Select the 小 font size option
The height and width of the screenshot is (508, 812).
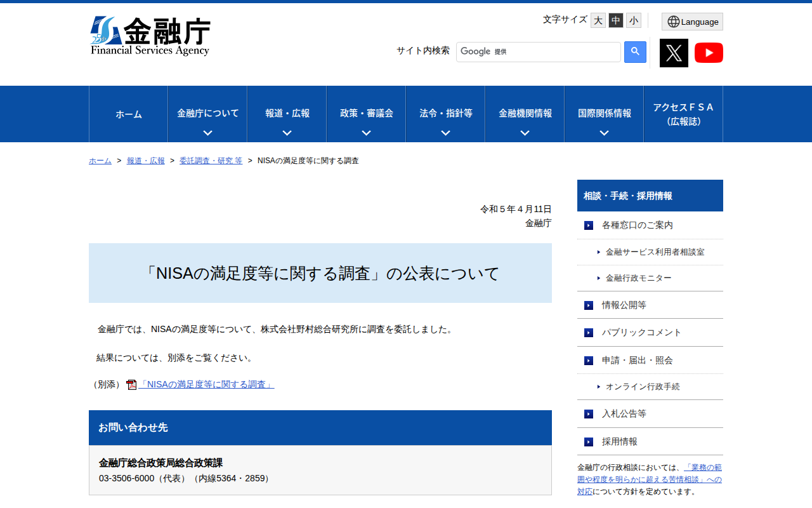(x=633, y=20)
